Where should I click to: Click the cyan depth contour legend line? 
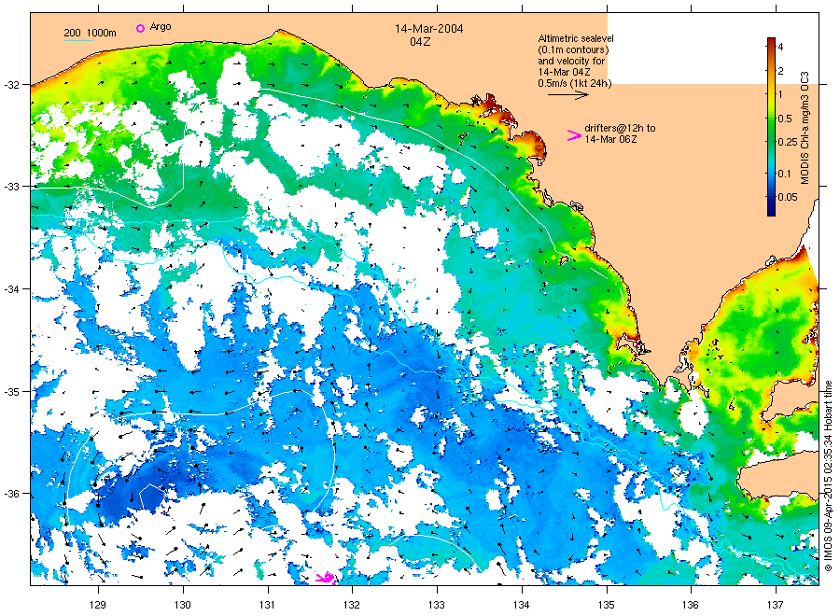pos(78,39)
